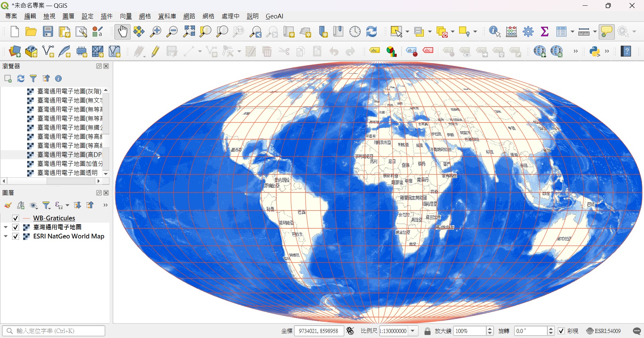Disable the render (彩現) checkbox

pyautogui.click(x=561, y=331)
